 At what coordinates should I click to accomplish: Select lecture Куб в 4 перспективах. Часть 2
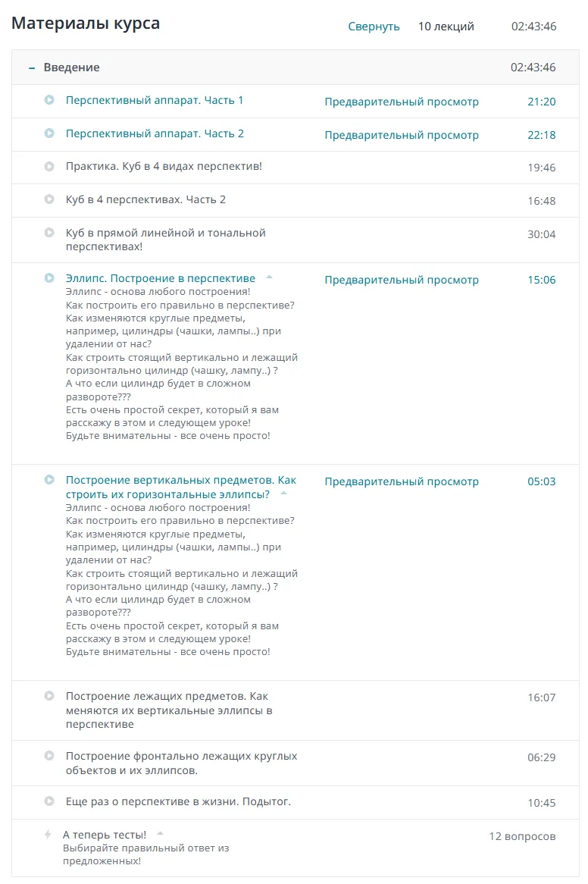tap(145, 199)
